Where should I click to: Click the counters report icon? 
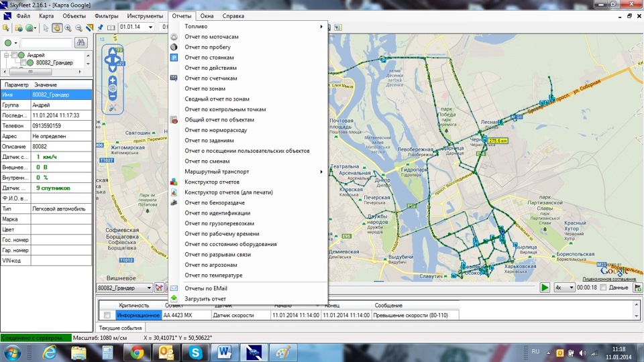click(174, 78)
